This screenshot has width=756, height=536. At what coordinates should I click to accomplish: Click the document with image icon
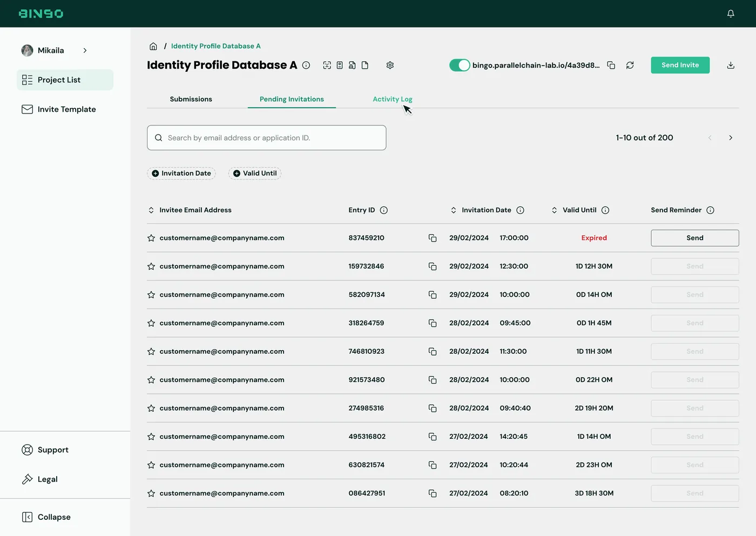point(352,65)
